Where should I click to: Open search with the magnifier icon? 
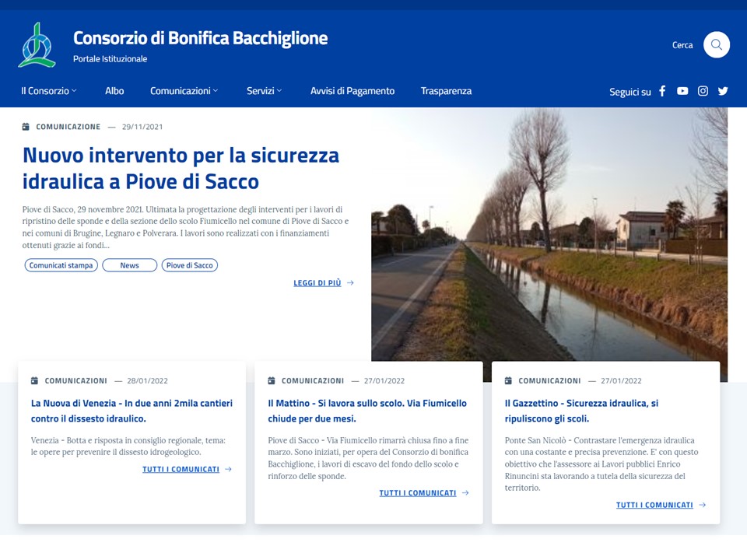pyautogui.click(x=716, y=45)
